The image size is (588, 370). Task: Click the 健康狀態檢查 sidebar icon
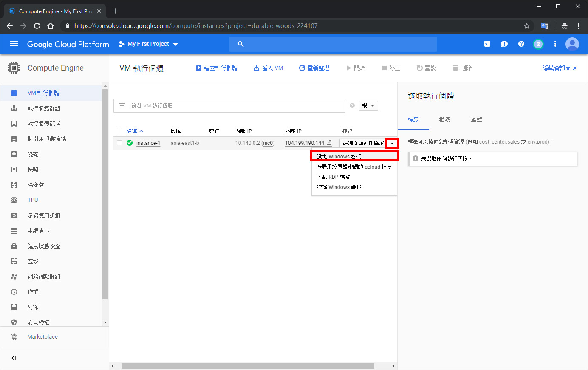click(x=14, y=246)
